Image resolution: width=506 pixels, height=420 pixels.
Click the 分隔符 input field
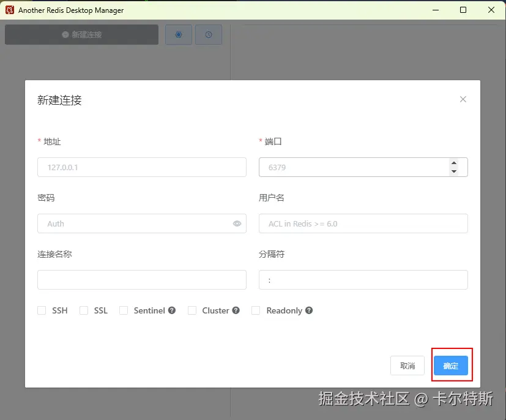click(x=363, y=280)
